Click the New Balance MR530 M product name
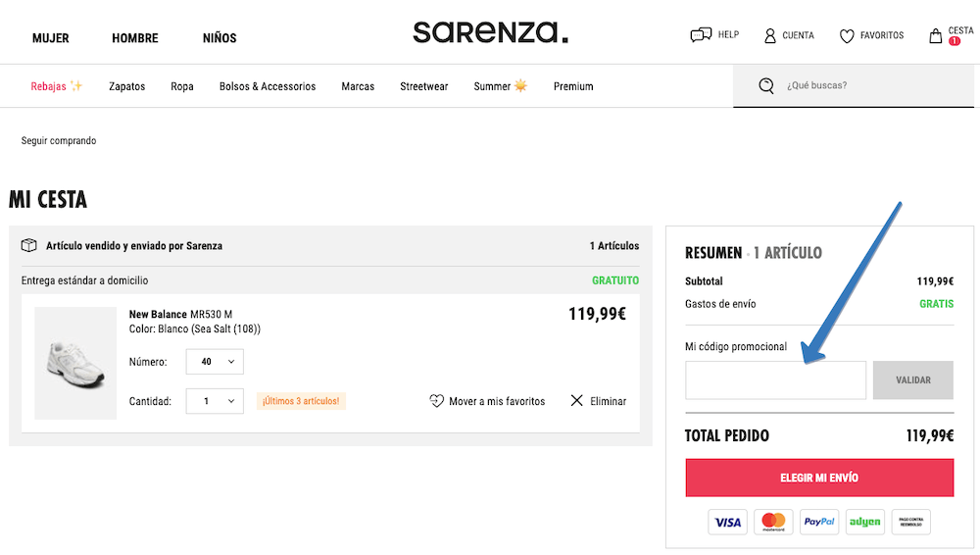Viewport: 980px width, 555px height. click(180, 314)
